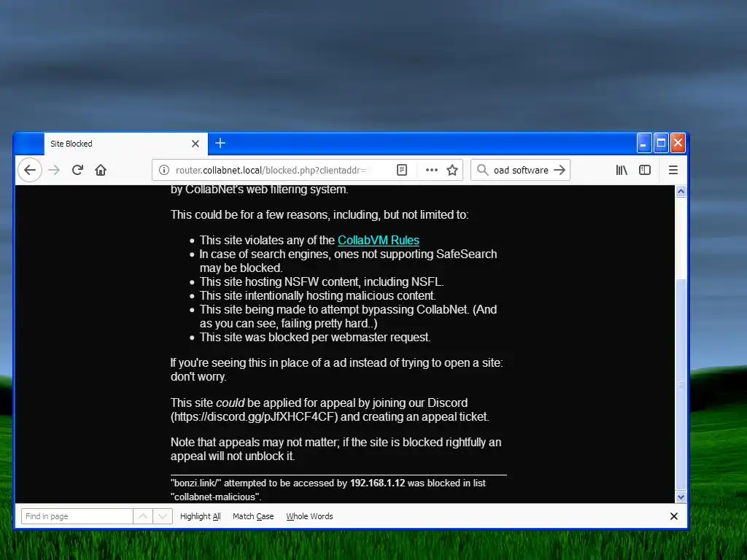The width and height of the screenshot is (747, 560).
Task: Bookmark this page with star icon
Action: (x=452, y=170)
